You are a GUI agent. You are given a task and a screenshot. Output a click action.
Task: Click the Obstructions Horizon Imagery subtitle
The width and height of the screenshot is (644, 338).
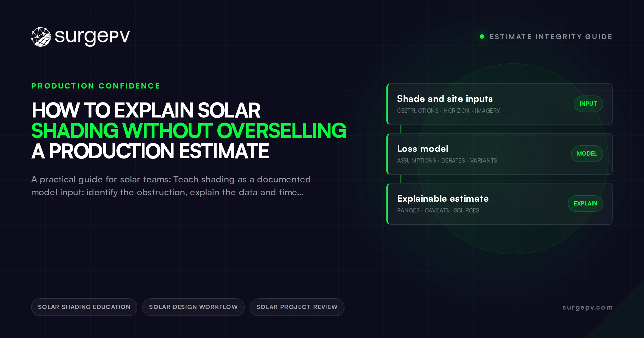click(448, 111)
